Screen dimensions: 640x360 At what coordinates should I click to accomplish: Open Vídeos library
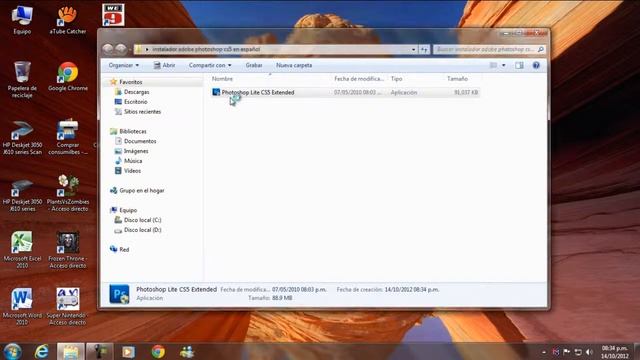[132, 171]
